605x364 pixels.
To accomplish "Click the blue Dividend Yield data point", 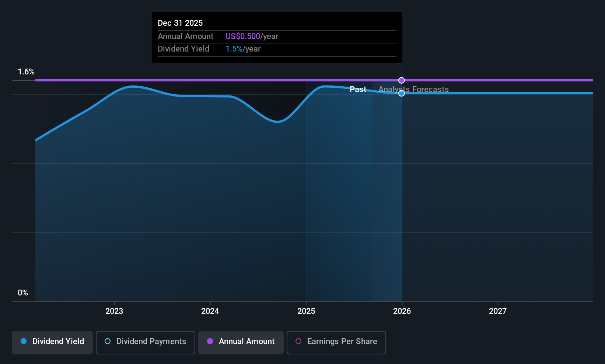I will click(x=402, y=93).
